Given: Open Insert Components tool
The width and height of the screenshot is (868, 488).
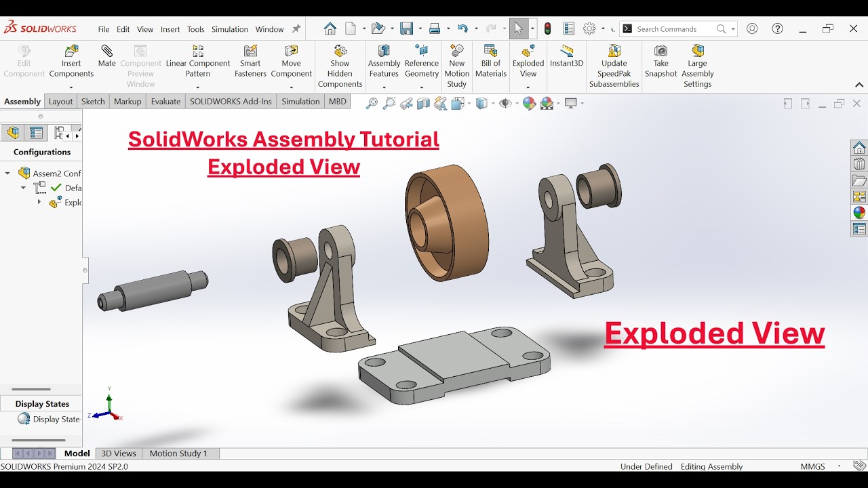Looking at the screenshot, I should [71, 62].
